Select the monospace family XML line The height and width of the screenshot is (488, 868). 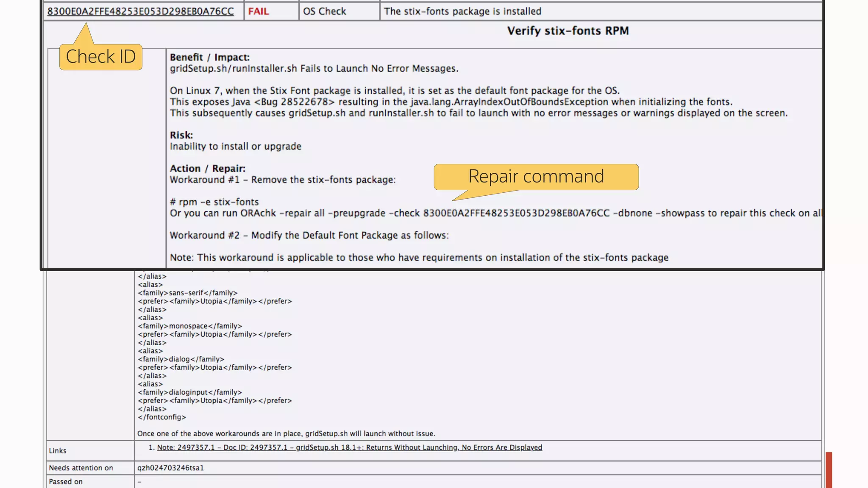(x=190, y=326)
